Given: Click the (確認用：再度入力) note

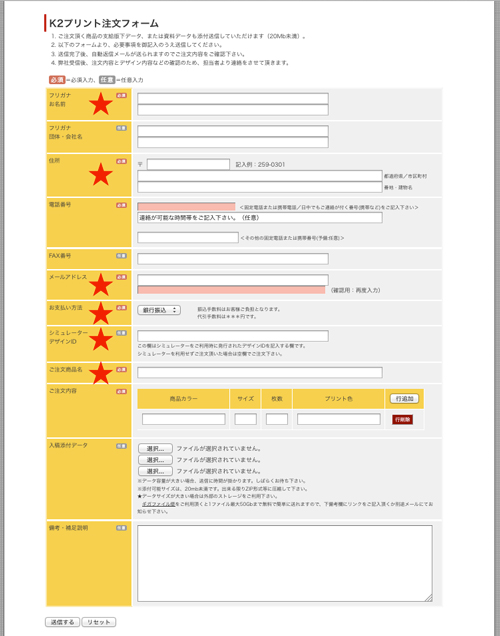Looking at the screenshot, I should point(355,290).
